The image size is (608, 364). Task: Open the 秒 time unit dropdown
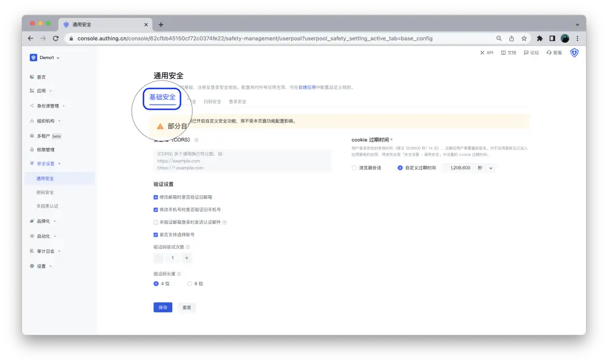point(485,168)
